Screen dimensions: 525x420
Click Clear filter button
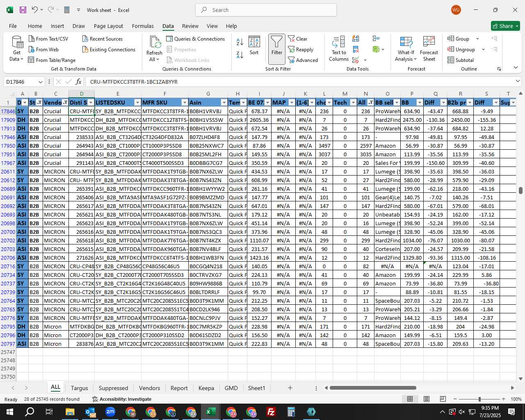pos(298,39)
